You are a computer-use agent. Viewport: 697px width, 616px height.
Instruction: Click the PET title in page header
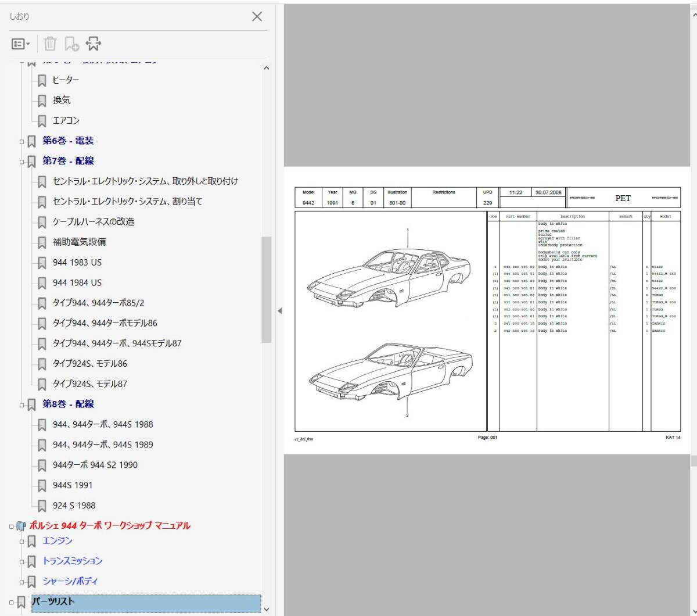tap(623, 198)
